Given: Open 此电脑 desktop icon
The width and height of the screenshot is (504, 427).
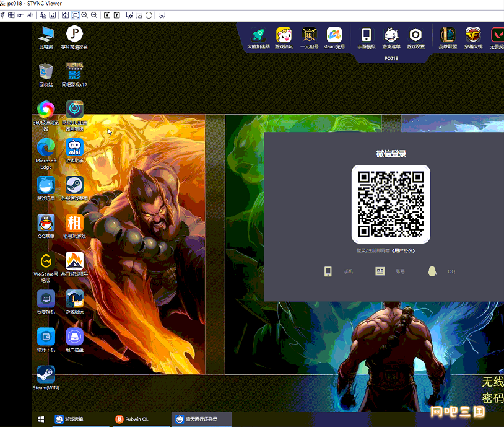Looking at the screenshot, I should pos(46,38).
